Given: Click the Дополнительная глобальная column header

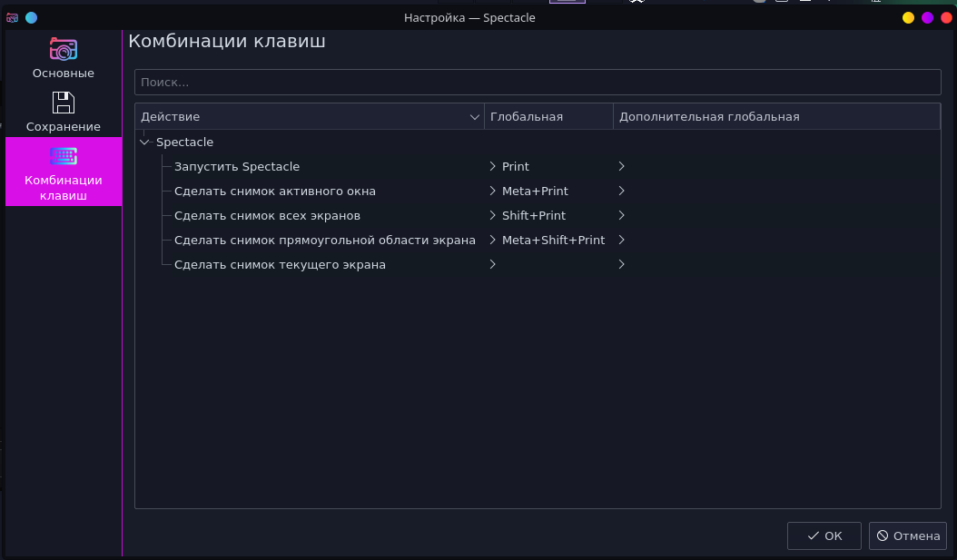Looking at the screenshot, I should click(x=776, y=116).
